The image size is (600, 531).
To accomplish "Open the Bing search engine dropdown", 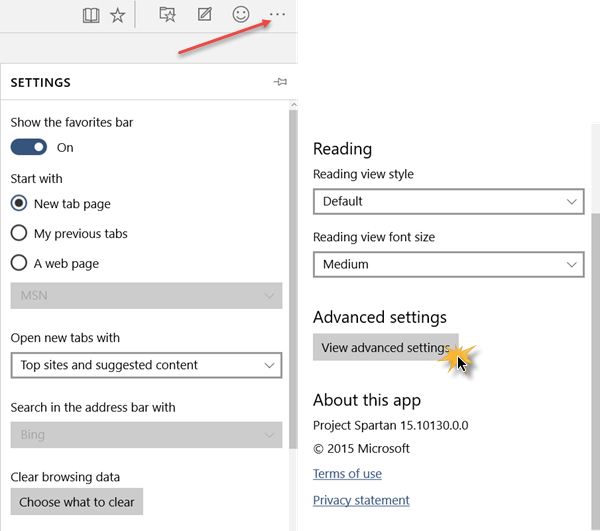I will click(x=146, y=435).
